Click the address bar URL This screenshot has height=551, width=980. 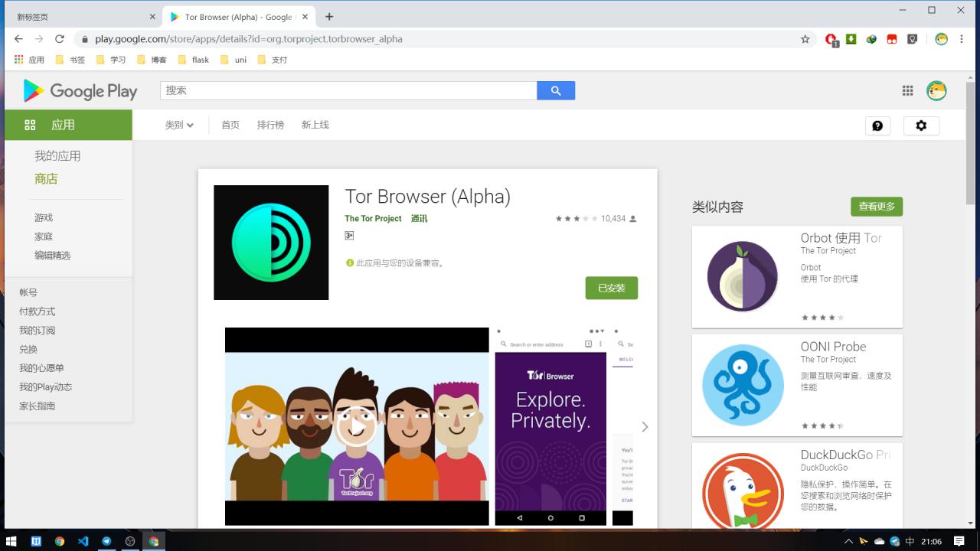point(249,39)
